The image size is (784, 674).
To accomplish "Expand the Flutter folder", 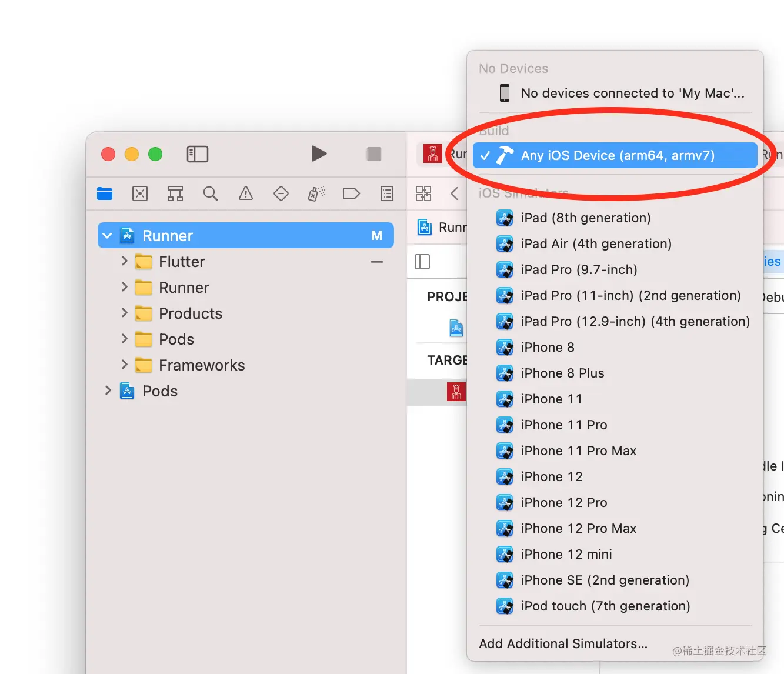I will pyautogui.click(x=124, y=261).
